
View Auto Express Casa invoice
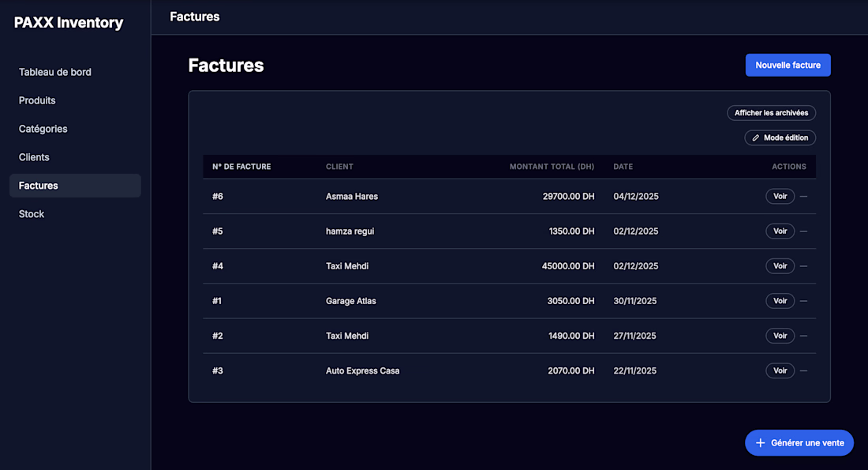pyautogui.click(x=780, y=370)
